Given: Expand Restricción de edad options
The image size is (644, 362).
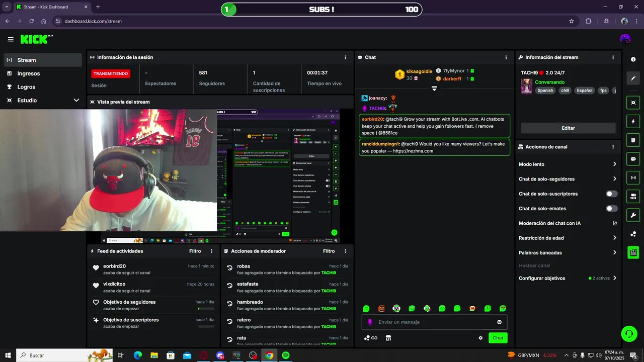Looking at the screenshot, I should [x=615, y=238].
